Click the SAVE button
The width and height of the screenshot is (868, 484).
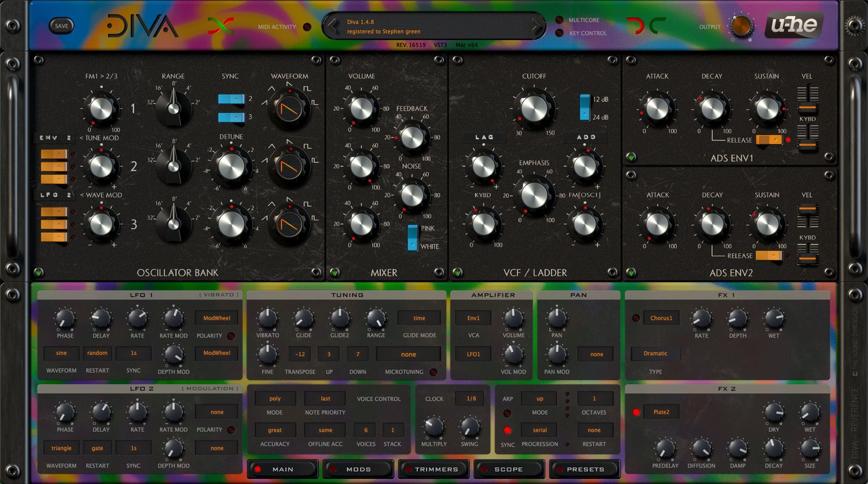(61, 25)
